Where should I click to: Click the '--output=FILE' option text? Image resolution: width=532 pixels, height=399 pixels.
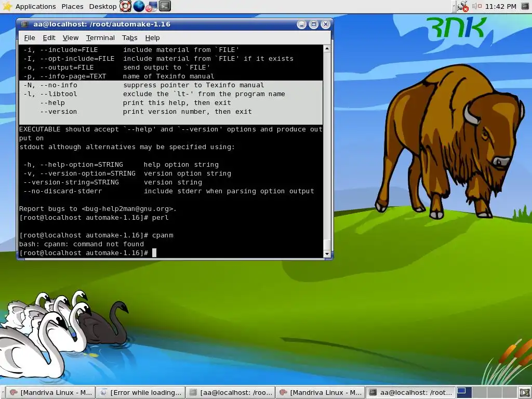click(x=67, y=68)
